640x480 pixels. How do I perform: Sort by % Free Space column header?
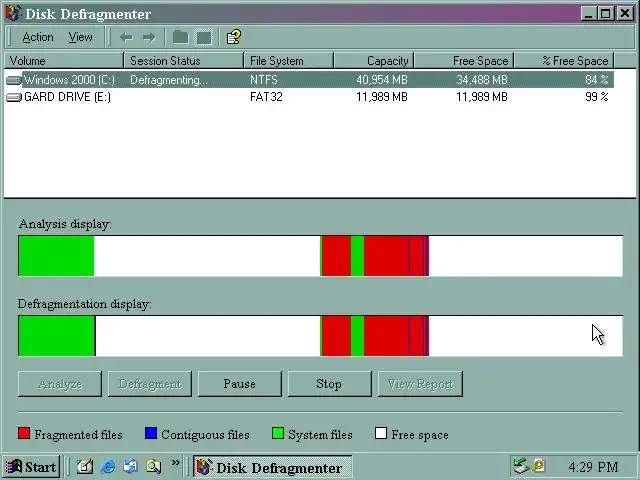[564, 61]
